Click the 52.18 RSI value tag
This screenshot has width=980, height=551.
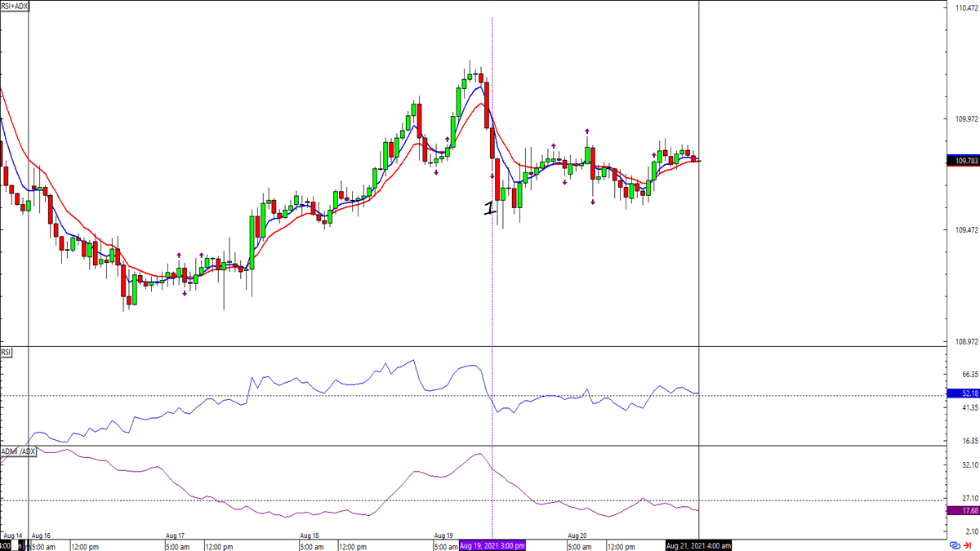(963, 393)
